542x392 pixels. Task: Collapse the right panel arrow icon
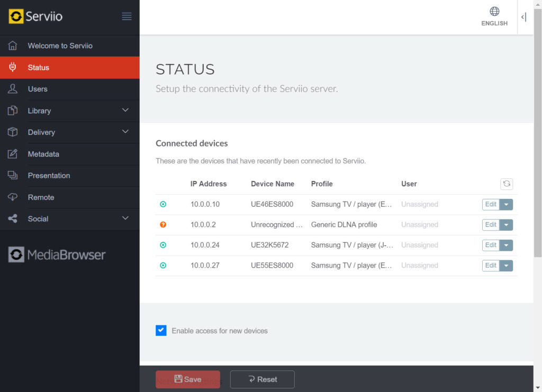tap(523, 17)
